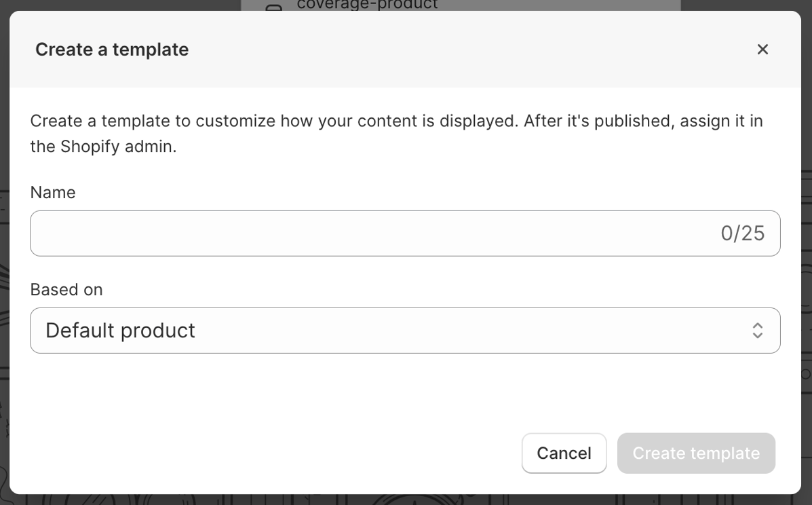Click the Name field label
The image size is (812, 505).
[52, 193]
